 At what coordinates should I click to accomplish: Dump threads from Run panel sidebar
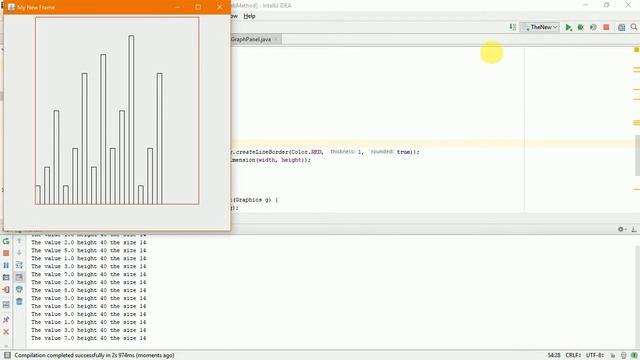(6, 278)
